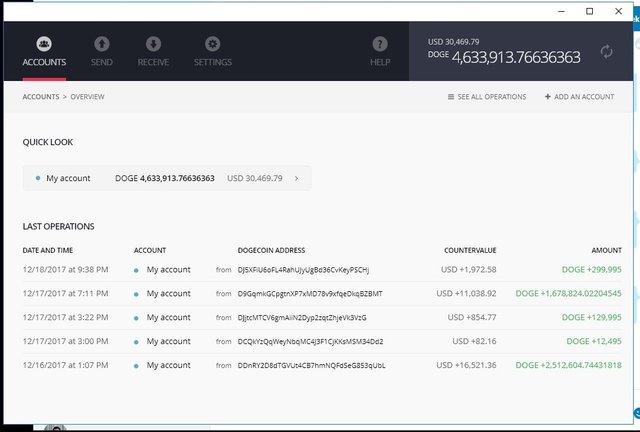Click DOGECOIN ADDRESS column header
Screen dimensions: 640x432
[271, 250]
